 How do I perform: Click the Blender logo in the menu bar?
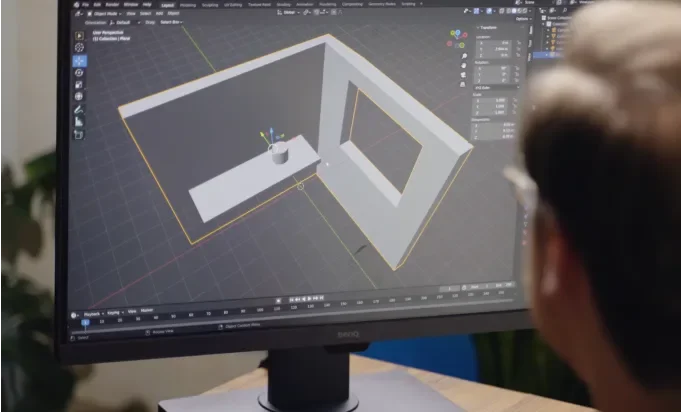76,5
